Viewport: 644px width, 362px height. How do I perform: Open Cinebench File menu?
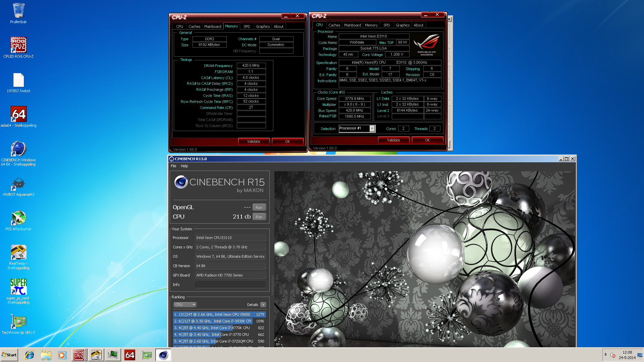(173, 166)
